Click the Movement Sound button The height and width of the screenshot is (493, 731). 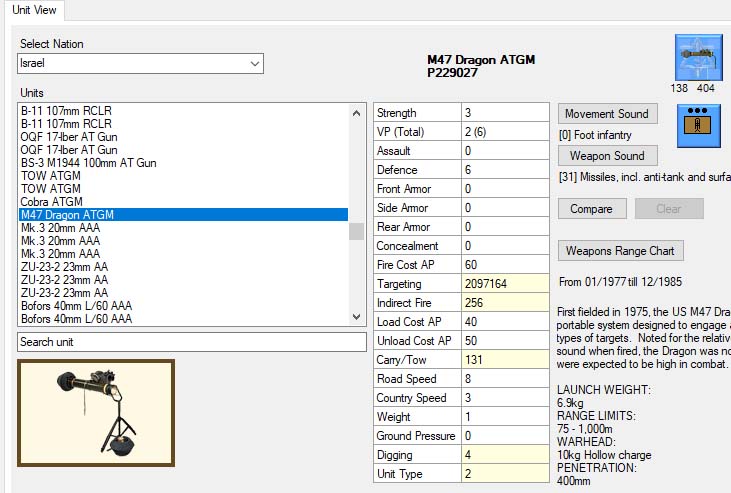coord(607,114)
